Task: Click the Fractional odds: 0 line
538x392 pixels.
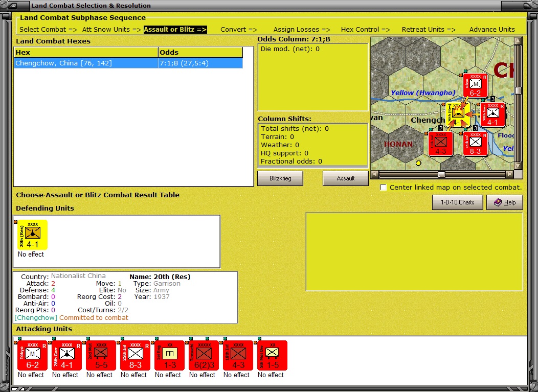Action: [292, 161]
